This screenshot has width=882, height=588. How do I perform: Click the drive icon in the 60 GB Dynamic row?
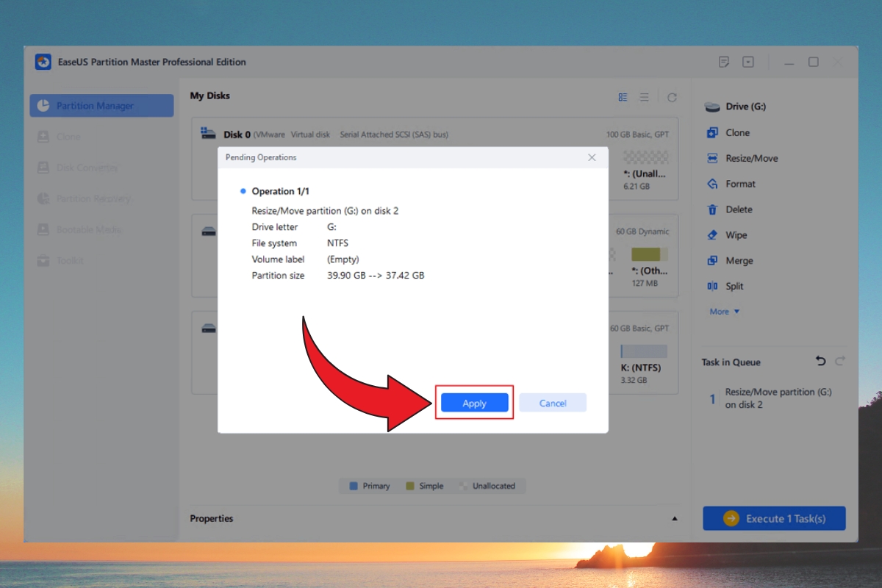[x=209, y=231]
